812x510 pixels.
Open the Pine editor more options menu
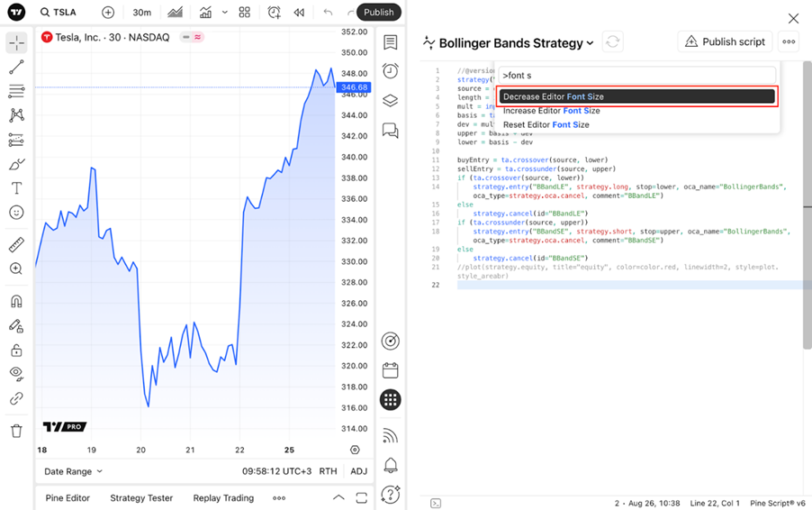(x=789, y=41)
